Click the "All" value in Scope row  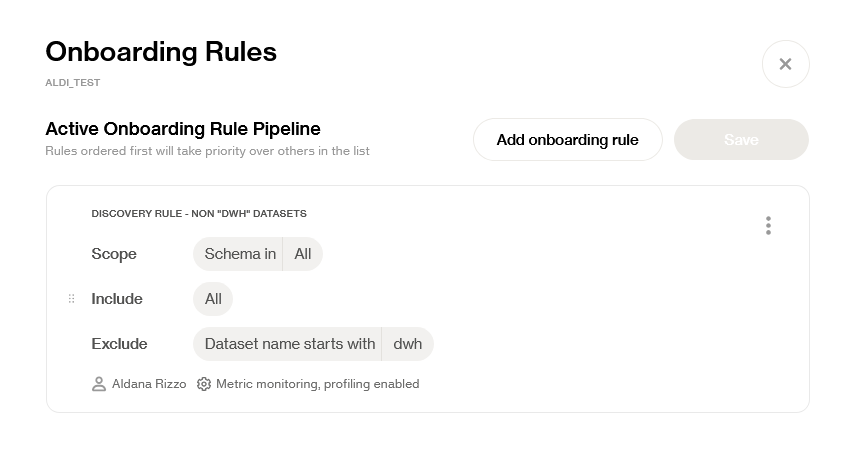303,254
